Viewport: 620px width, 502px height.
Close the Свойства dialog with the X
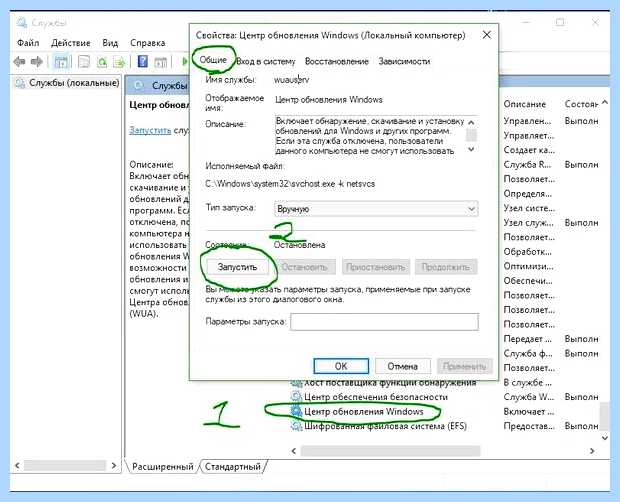pyautogui.click(x=487, y=35)
